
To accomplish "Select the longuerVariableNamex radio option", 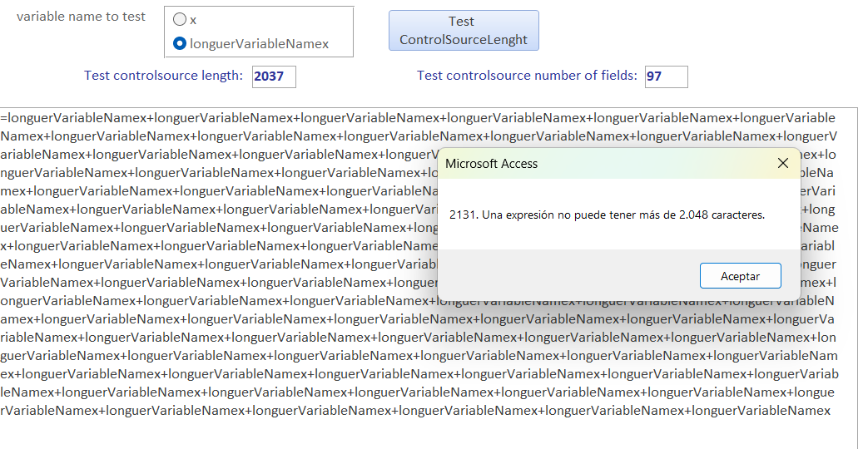I will 180,43.
